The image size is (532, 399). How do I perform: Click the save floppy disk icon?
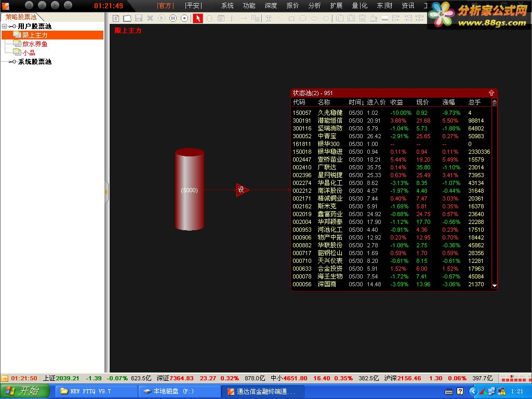[138, 18]
